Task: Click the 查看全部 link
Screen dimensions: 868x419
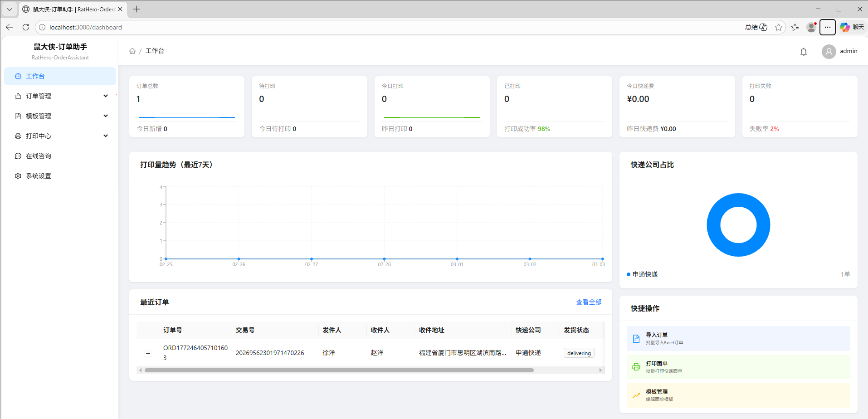Action: pos(588,302)
